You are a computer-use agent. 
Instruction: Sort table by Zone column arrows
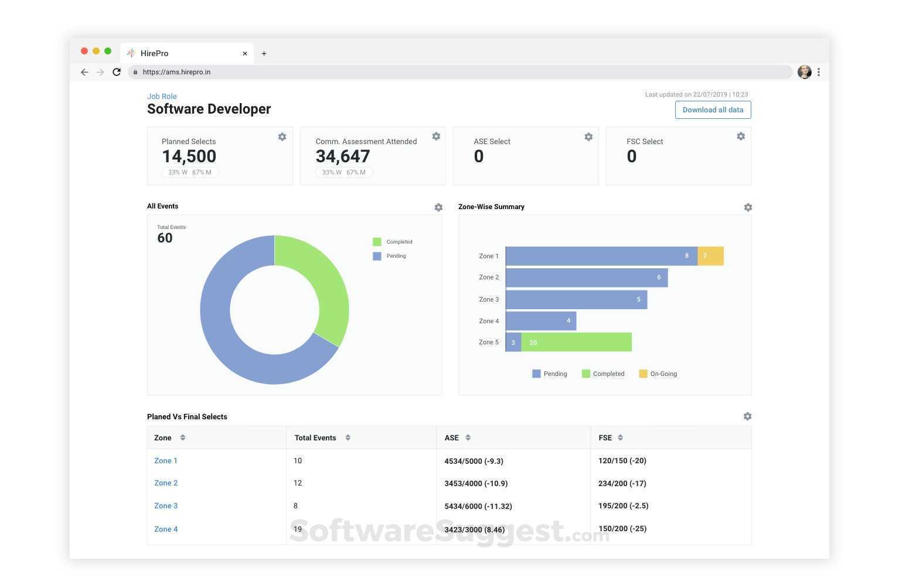[183, 437]
